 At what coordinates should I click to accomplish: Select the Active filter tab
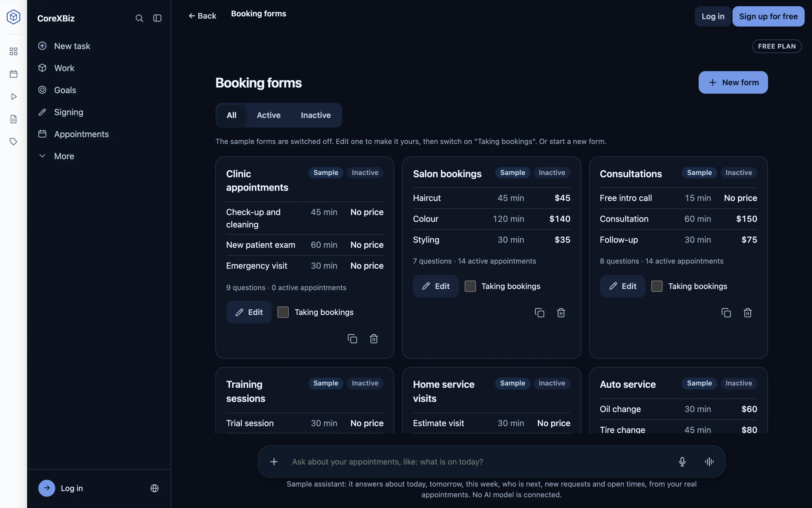(268, 115)
